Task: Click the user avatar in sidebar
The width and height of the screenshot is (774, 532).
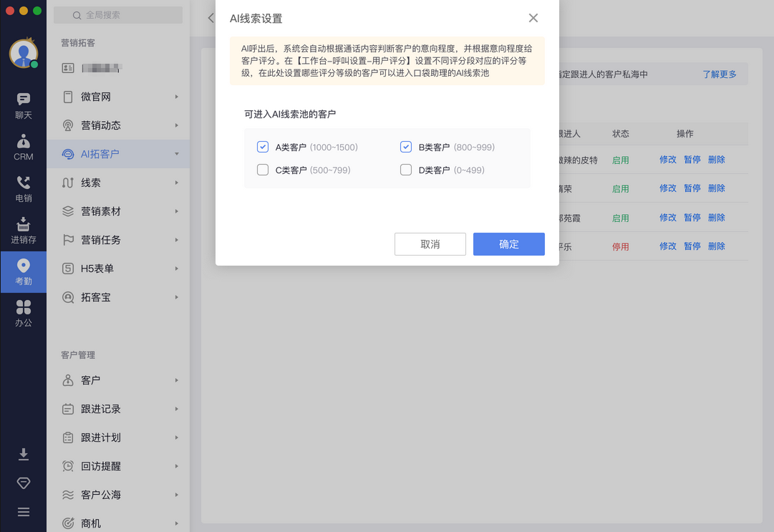Action: point(23,53)
